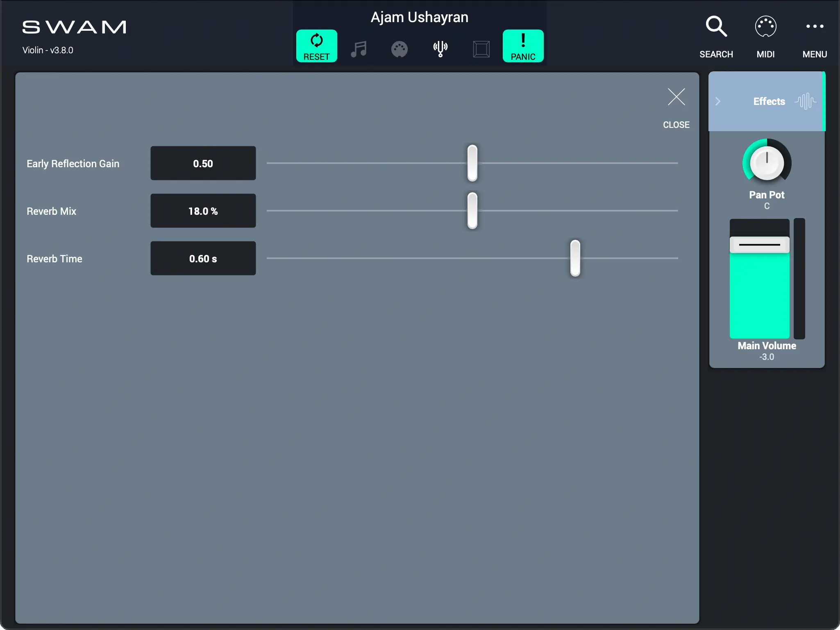This screenshot has height=630, width=840.
Task: Click the Early Reflection Gain value field
Action: pyautogui.click(x=203, y=163)
